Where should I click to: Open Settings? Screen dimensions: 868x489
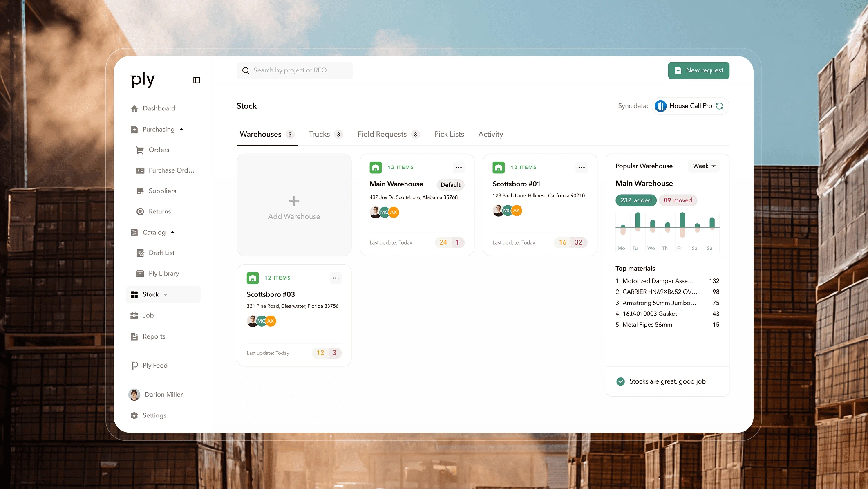(x=148, y=415)
